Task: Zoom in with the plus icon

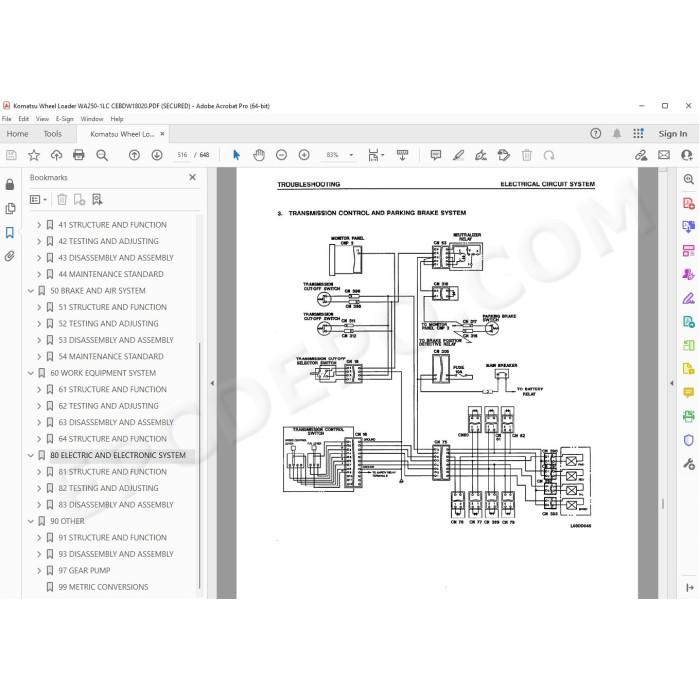Action: pyautogui.click(x=304, y=155)
